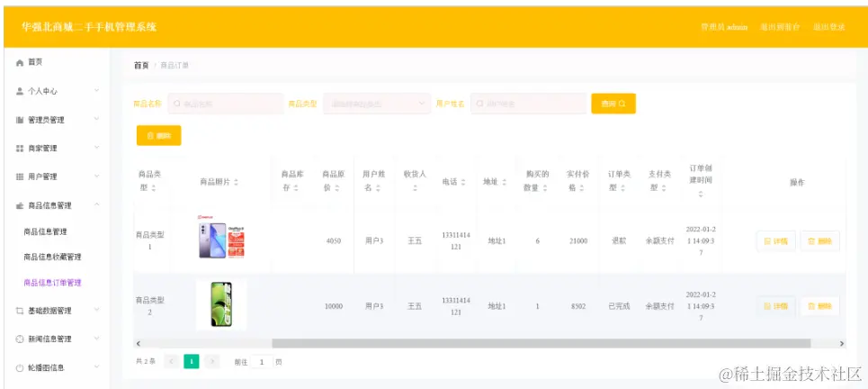The width and height of the screenshot is (868, 389).
Task: Click the 商品类型2 cell in second row
Action: (x=150, y=306)
